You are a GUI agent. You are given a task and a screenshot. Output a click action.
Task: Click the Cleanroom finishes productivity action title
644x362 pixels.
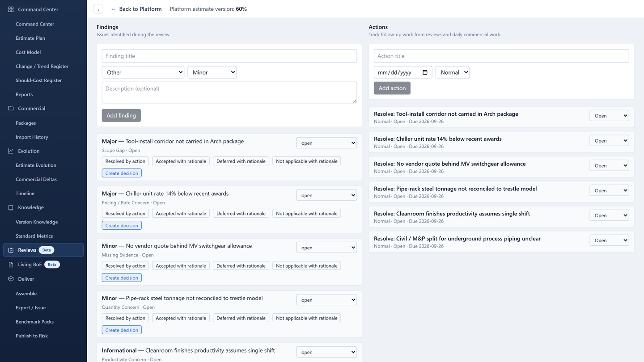[452, 214]
